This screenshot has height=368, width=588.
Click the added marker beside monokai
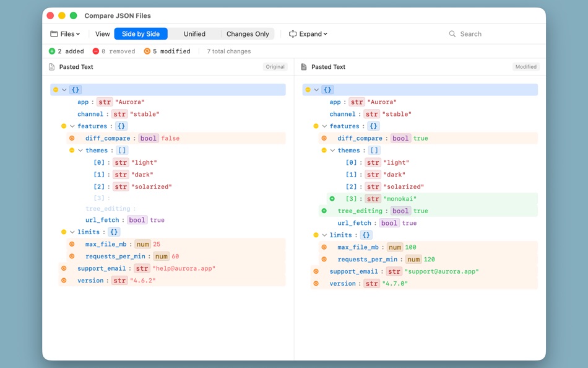point(332,199)
